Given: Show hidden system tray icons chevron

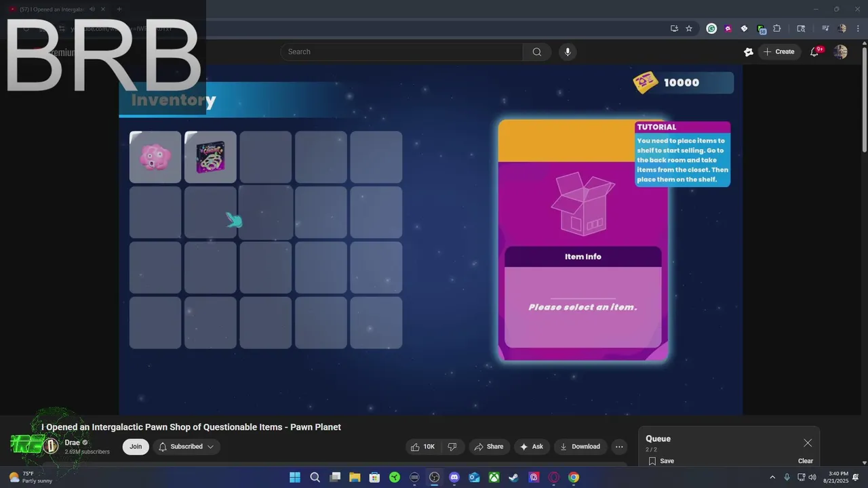Looking at the screenshot, I should click(772, 477).
